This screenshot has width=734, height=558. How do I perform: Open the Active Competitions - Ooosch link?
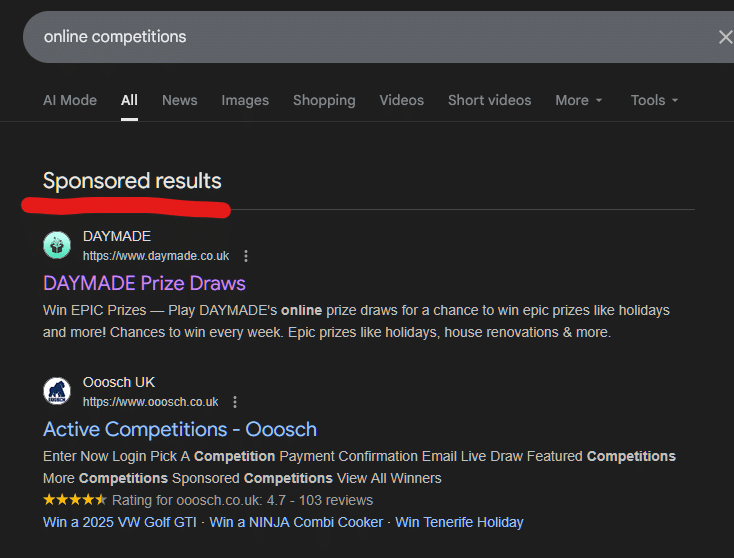point(180,430)
